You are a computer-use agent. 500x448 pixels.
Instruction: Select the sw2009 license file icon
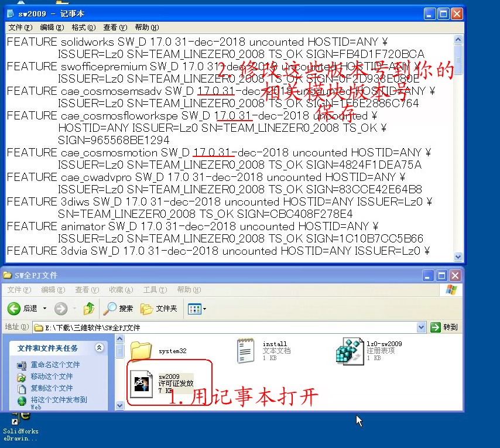[x=142, y=384]
